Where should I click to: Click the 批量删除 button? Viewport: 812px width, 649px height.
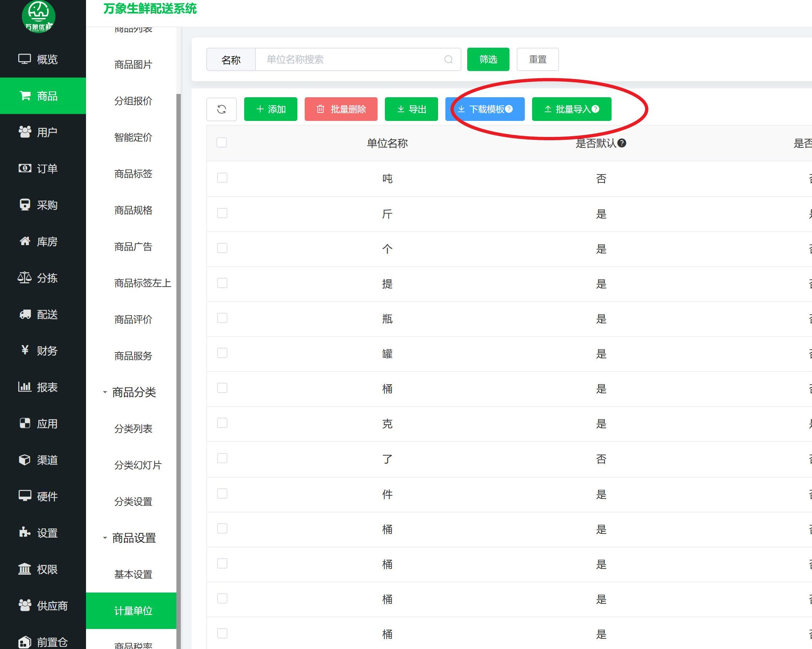[341, 109]
